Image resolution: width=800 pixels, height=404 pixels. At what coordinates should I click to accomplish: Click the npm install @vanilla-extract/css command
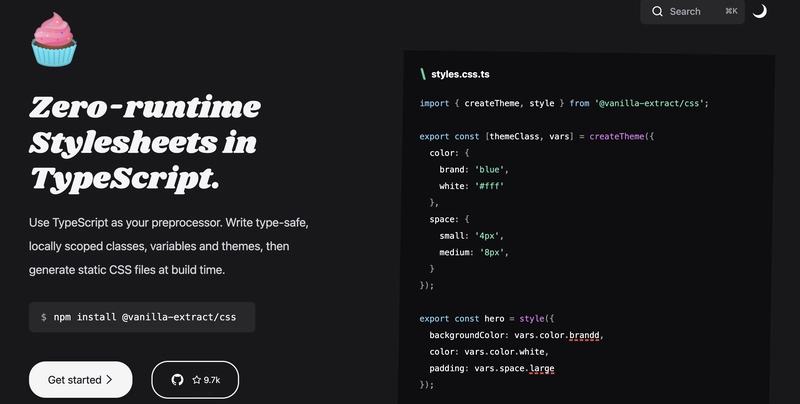(x=142, y=317)
